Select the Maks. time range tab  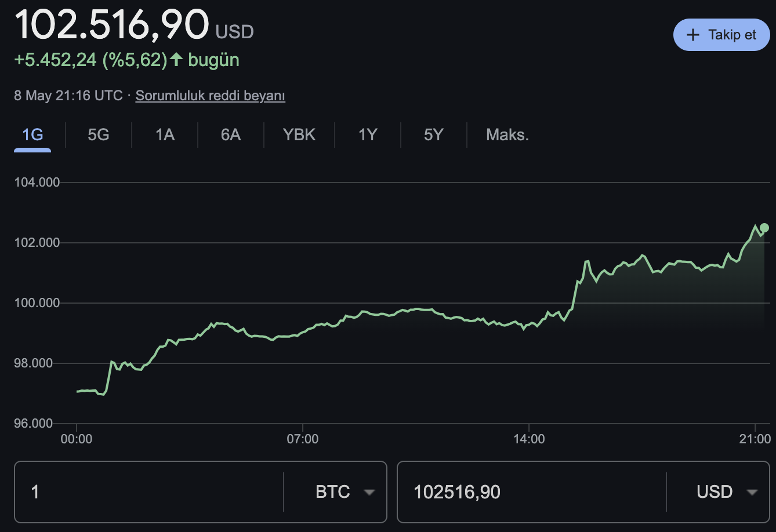(507, 135)
